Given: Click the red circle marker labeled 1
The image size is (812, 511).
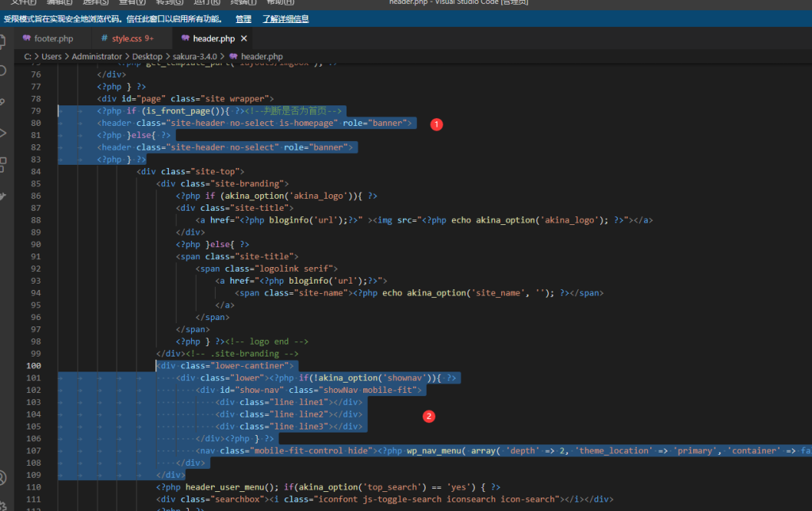Looking at the screenshot, I should [x=435, y=124].
